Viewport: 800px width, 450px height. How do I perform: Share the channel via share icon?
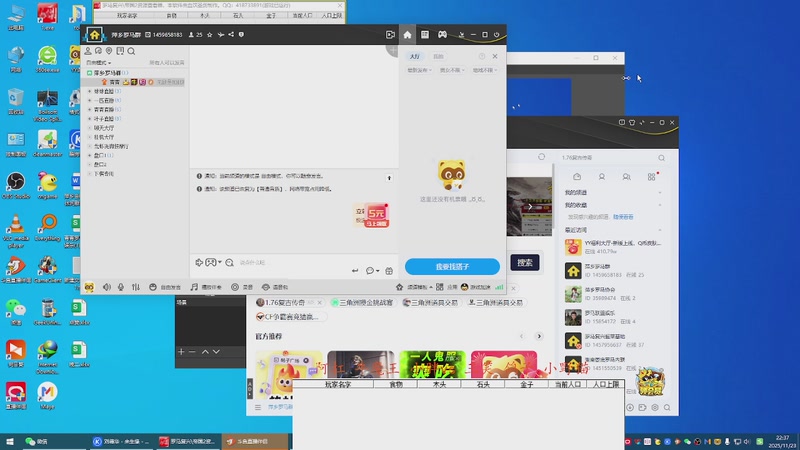point(231,35)
